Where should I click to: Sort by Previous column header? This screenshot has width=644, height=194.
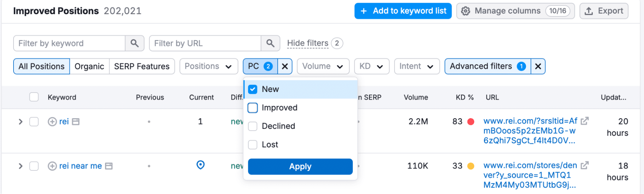click(x=150, y=97)
